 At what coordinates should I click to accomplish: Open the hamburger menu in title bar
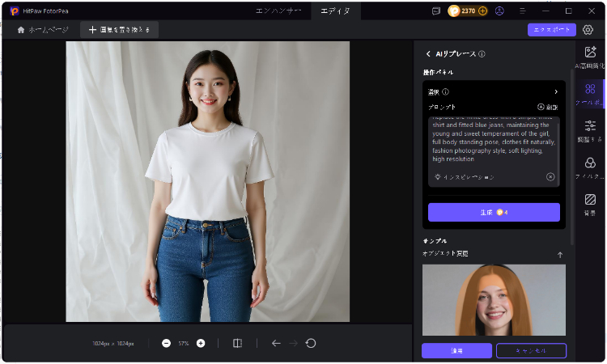click(x=523, y=11)
